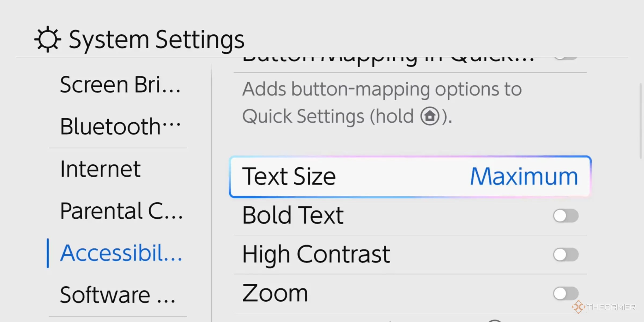Go to Internet settings

(100, 169)
